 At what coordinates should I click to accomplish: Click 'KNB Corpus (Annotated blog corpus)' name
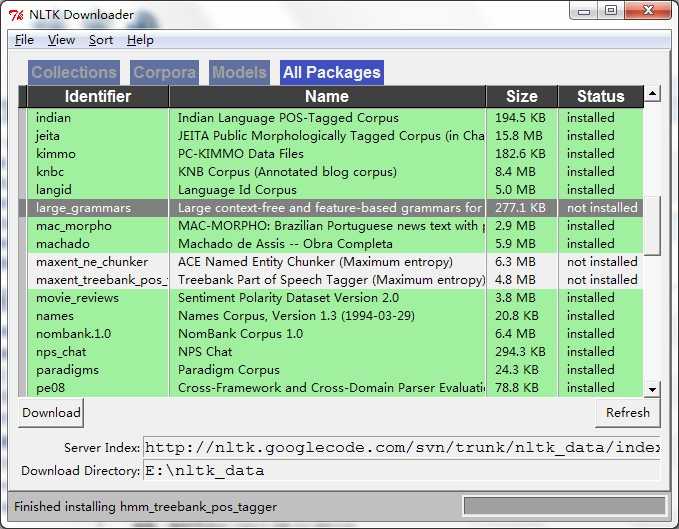click(287, 172)
